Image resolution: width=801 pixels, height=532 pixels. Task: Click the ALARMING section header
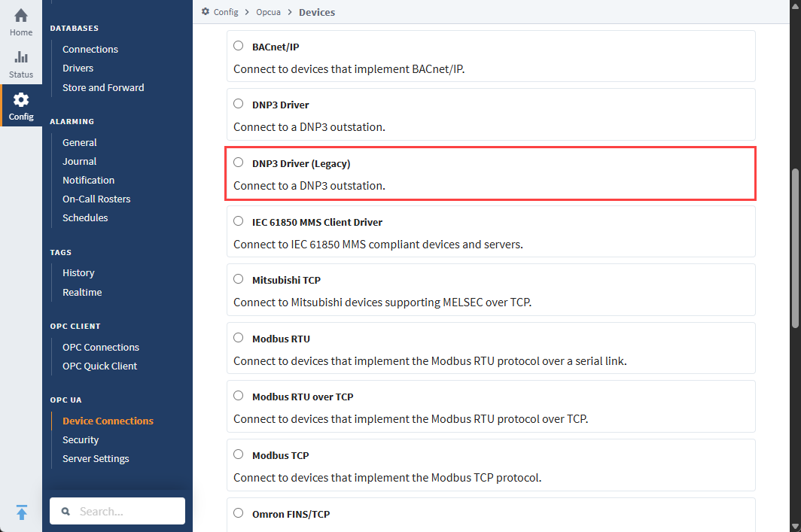tap(72, 121)
